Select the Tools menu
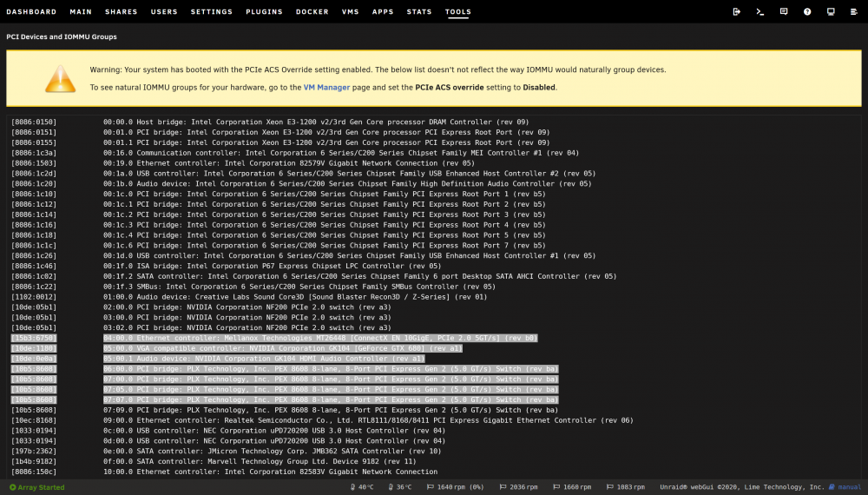The height and width of the screenshot is (495, 868). pos(458,11)
